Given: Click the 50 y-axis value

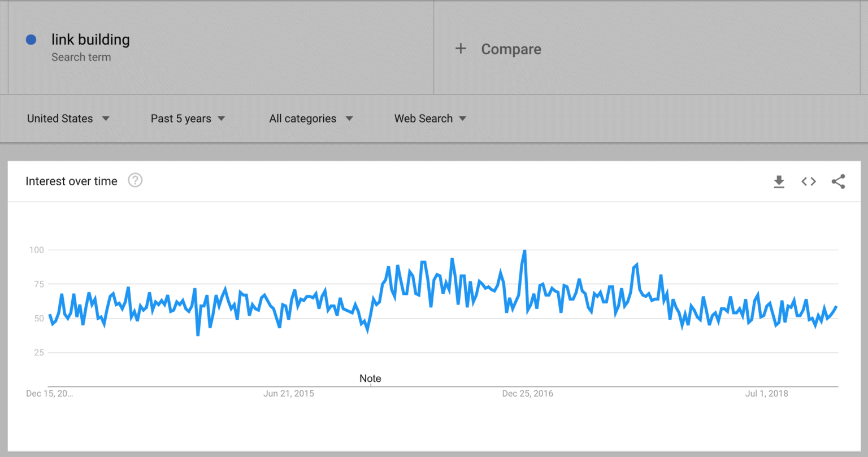Looking at the screenshot, I should (x=38, y=318).
